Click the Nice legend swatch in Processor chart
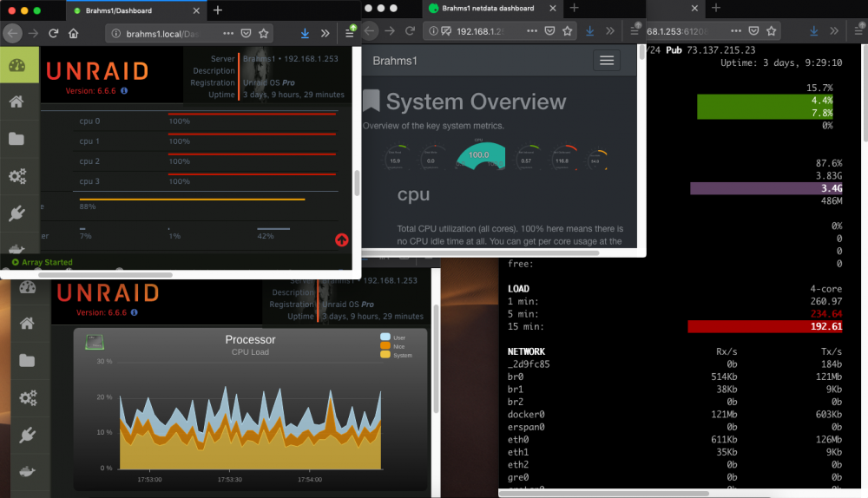 pos(385,346)
